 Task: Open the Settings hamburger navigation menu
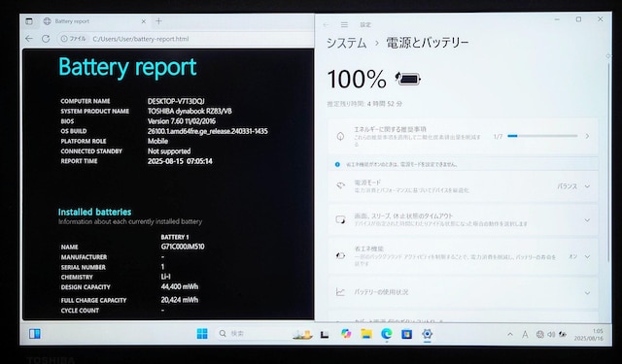point(344,24)
